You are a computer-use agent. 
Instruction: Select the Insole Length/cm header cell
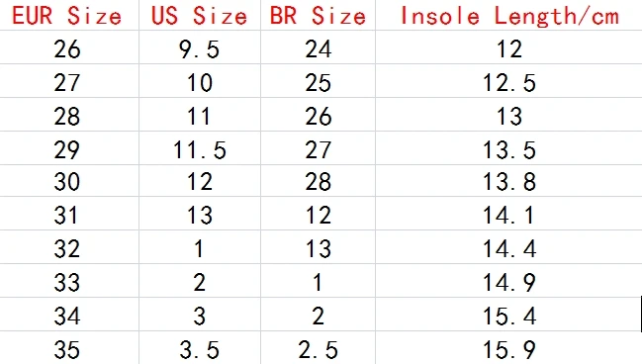pos(508,15)
